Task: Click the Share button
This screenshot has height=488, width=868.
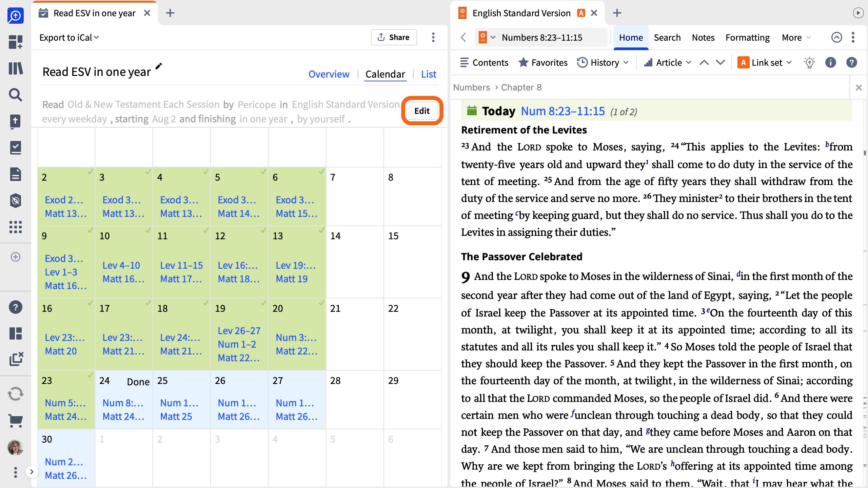Action: [x=394, y=37]
